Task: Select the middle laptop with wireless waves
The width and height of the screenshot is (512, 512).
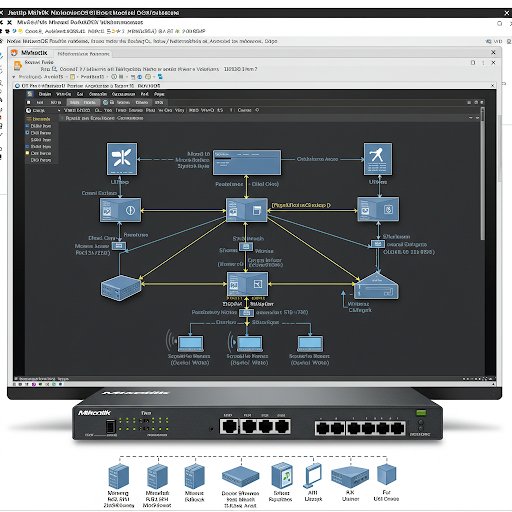Action: [x=250, y=344]
